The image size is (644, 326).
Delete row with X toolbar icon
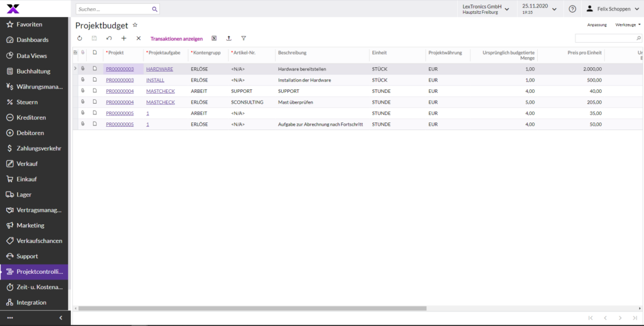pyautogui.click(x=138, y=38)
